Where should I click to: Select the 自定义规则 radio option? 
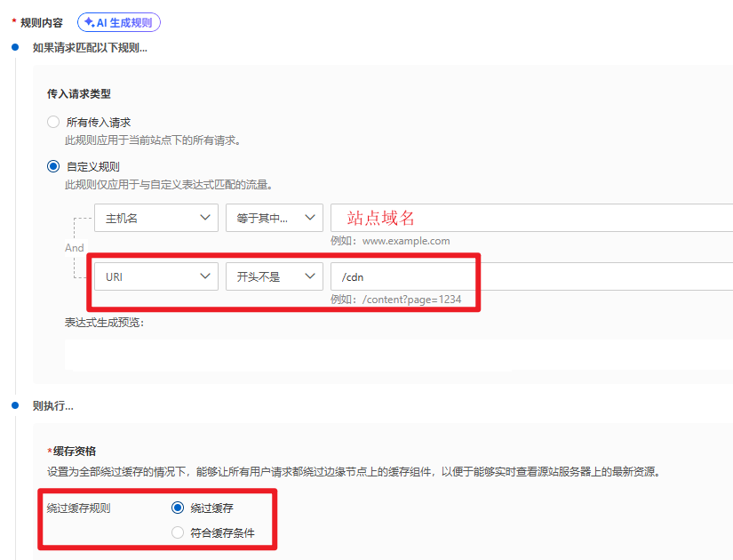click(x=53, y=166)
